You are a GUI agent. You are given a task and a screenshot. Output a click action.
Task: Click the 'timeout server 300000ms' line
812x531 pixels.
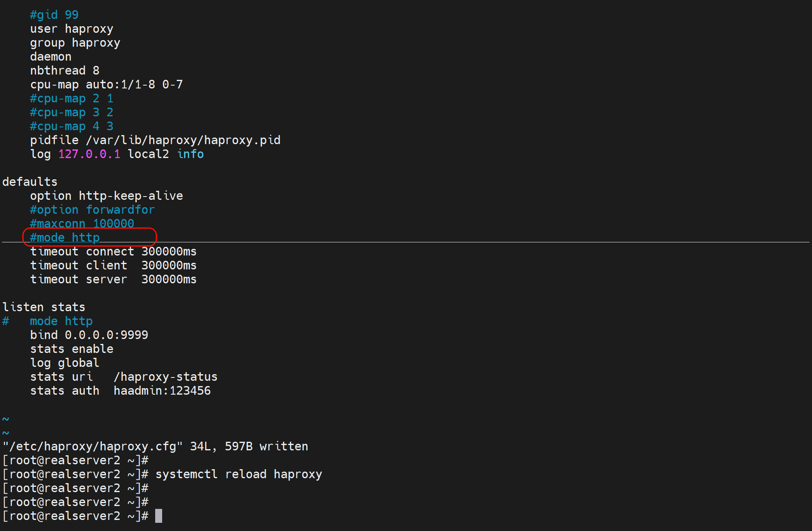click(113, 279)
